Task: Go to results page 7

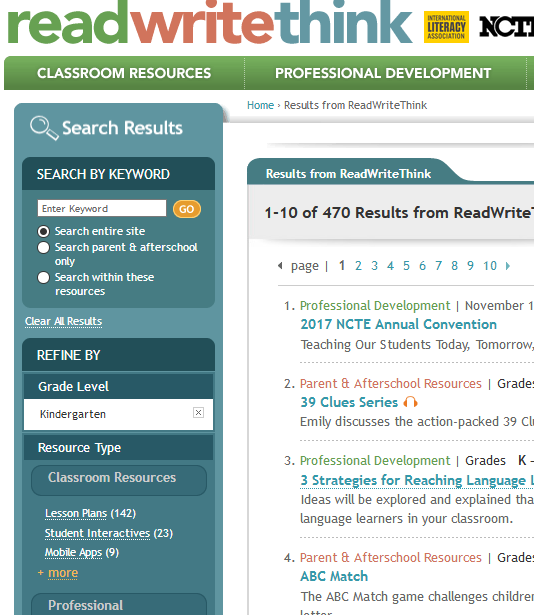Action: (x=439, y=266)
